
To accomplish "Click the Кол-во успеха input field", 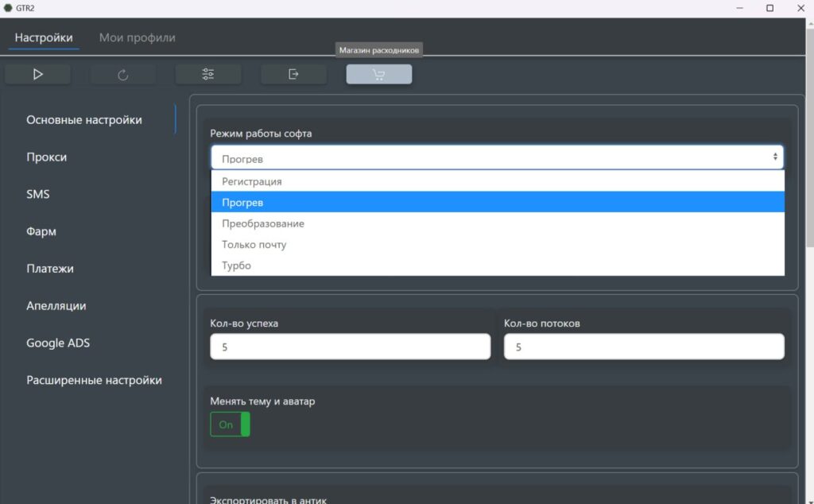I will coord(351,347).
